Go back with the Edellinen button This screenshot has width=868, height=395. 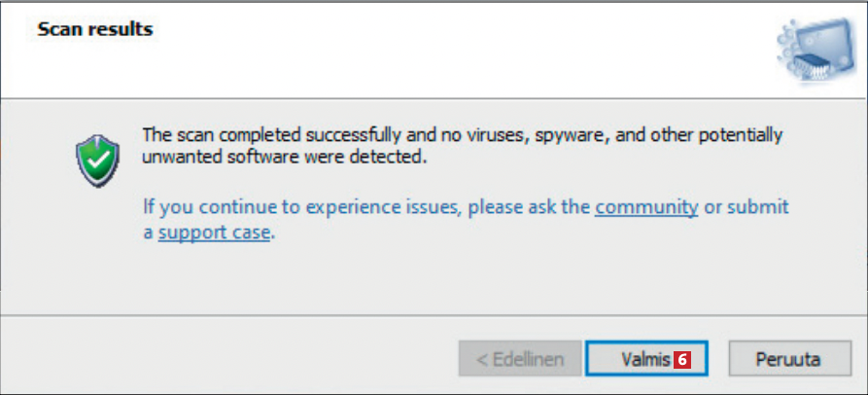click(520, 359)
